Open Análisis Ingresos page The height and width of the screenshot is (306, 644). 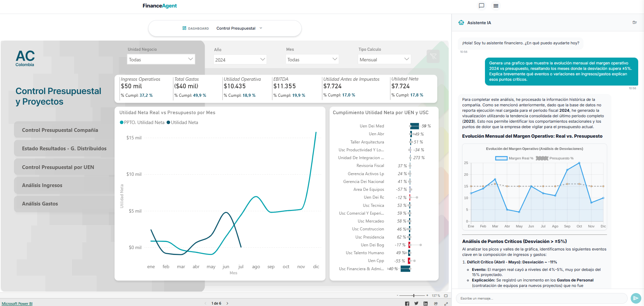click(42, 185)
